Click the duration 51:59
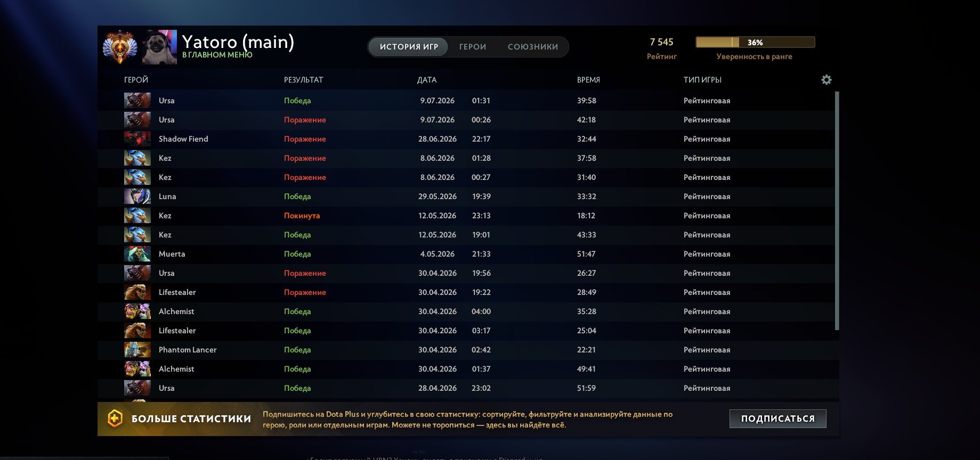 [586, 388]
